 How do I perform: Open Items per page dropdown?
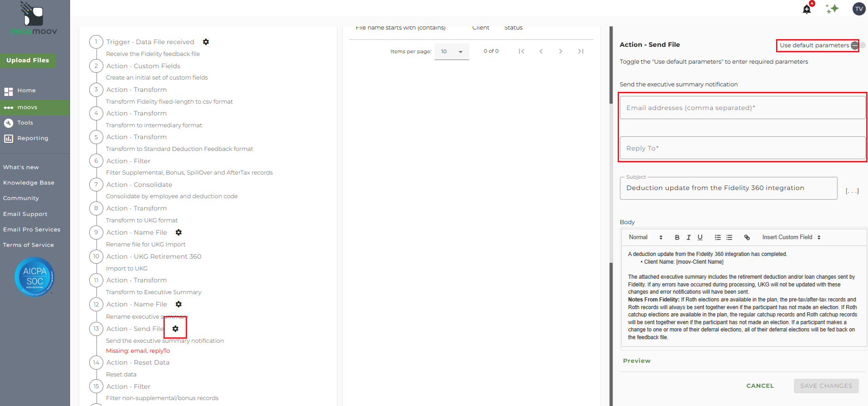(452, 51)
